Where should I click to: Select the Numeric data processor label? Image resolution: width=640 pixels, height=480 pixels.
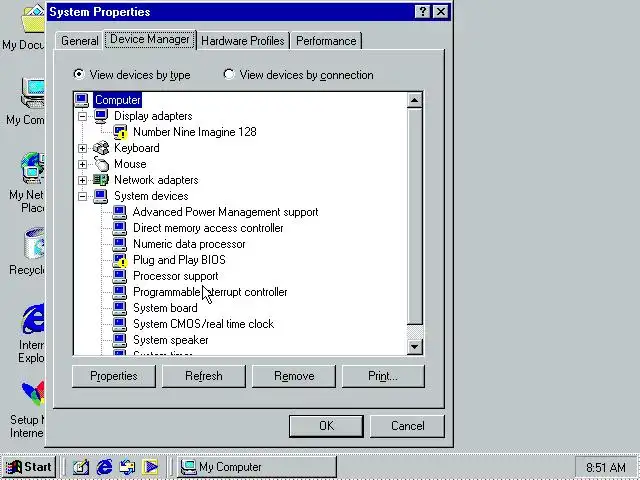pyautogui.click(x=189, y=244)
